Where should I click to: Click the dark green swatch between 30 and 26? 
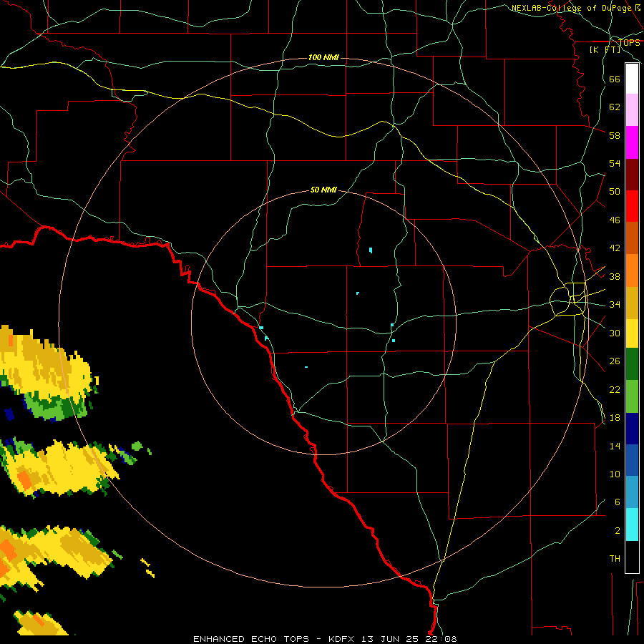[x=632, y=364]
